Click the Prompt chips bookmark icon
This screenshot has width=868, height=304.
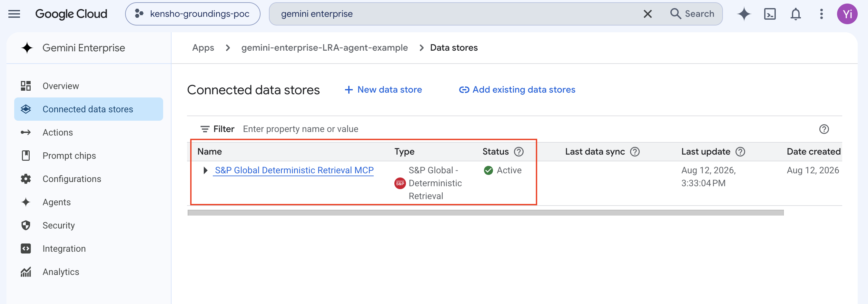[x=26, y=156]
